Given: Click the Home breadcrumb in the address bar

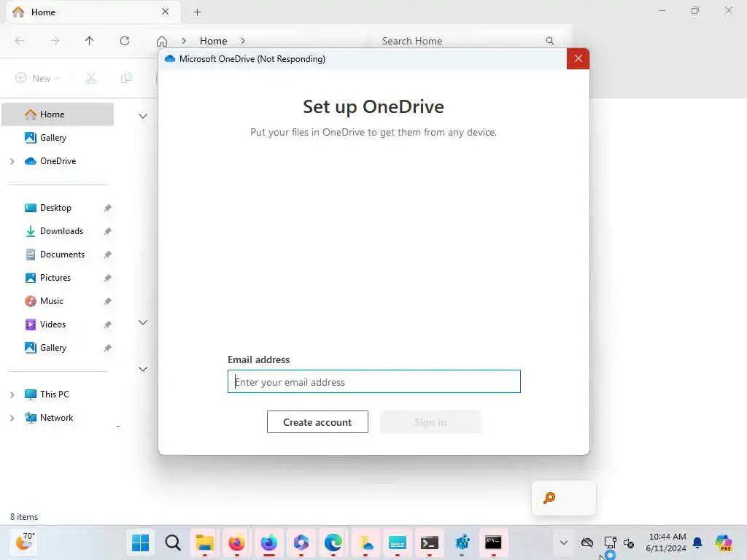Looking at the screenshot, I should coord(214,41).
